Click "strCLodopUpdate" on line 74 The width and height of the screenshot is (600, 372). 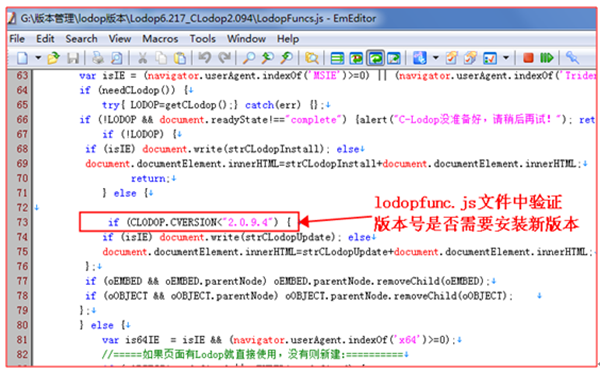click(290, 237)
